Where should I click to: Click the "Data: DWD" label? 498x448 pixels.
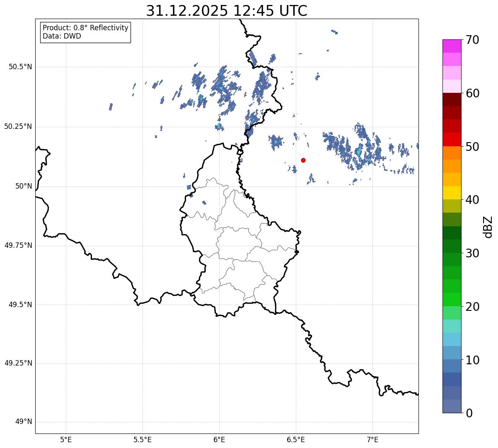click(62, 36)
